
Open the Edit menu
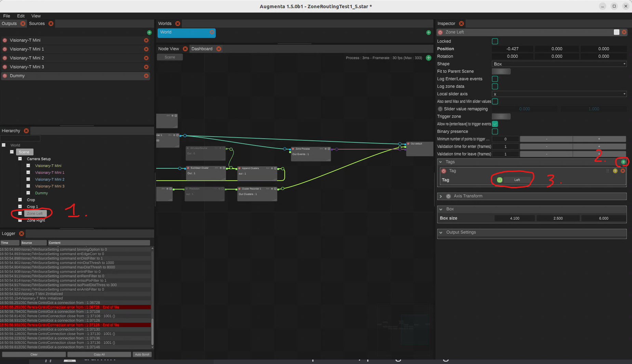[21, 16]
